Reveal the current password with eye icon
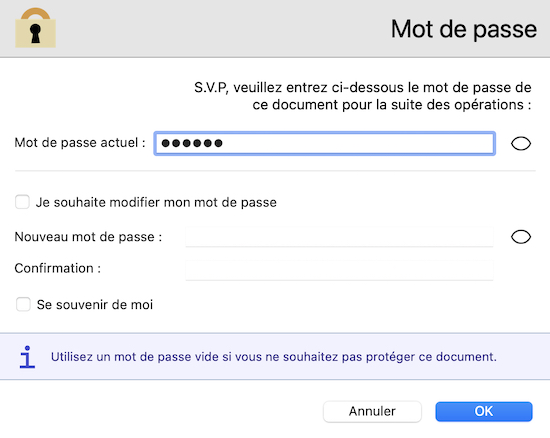This screenshot has height=438, width=550. 521,143
